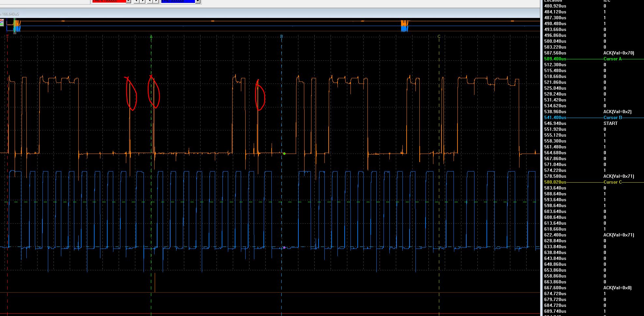Click the right arrow next to the blue time field
This screenshot has width=644, height=316.
(156, 1)
